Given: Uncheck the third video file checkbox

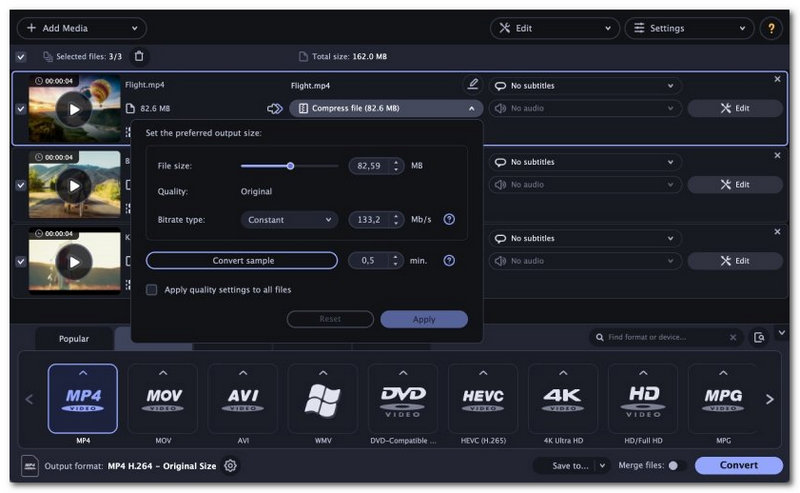Looking at the screenshot, I should point(20,261).
